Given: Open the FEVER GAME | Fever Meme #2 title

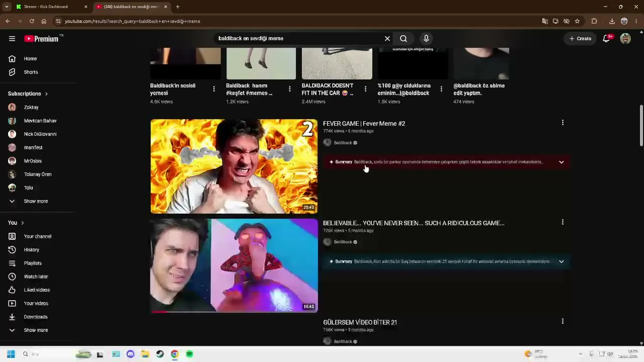Looking at the screenshot, I should pos(364,124).
